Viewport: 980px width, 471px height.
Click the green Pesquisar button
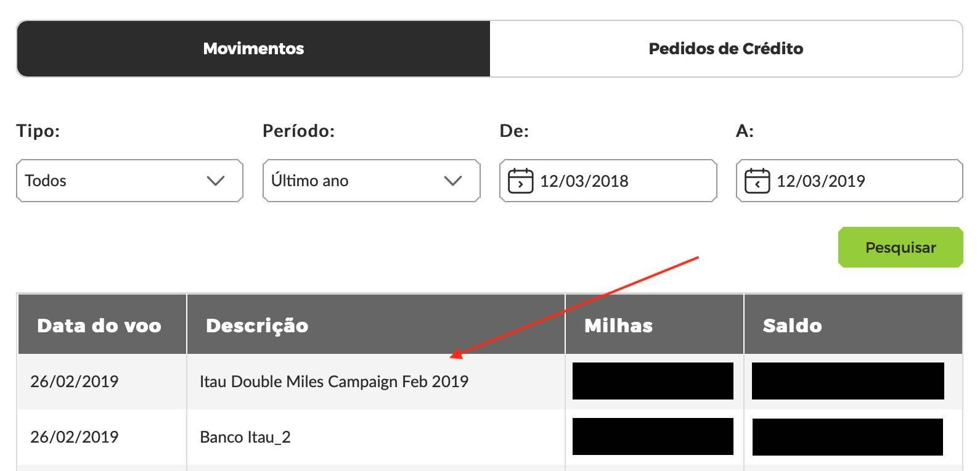[900, 247]
